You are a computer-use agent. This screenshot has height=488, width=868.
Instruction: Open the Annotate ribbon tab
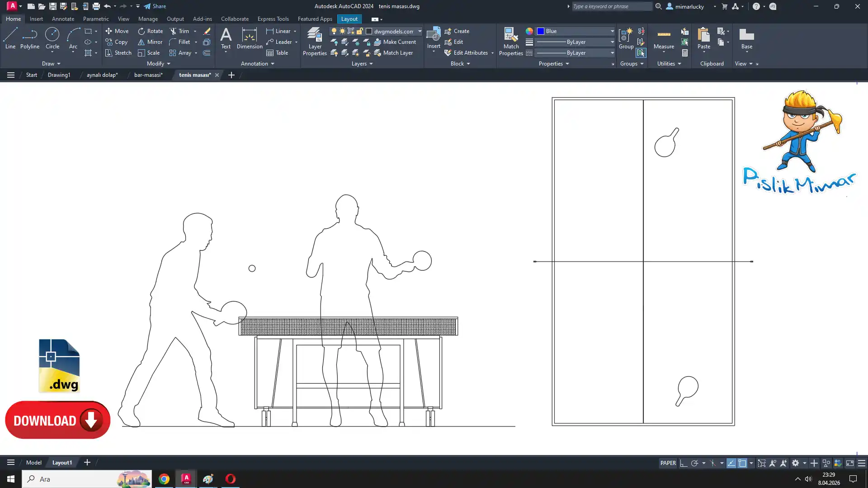(x=63, y=19)
